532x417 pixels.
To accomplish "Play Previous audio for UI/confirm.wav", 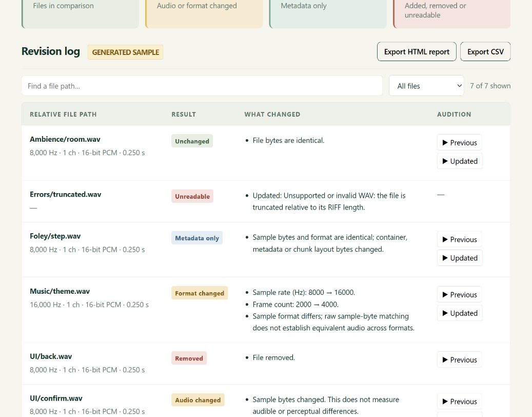I will [459, 402].
